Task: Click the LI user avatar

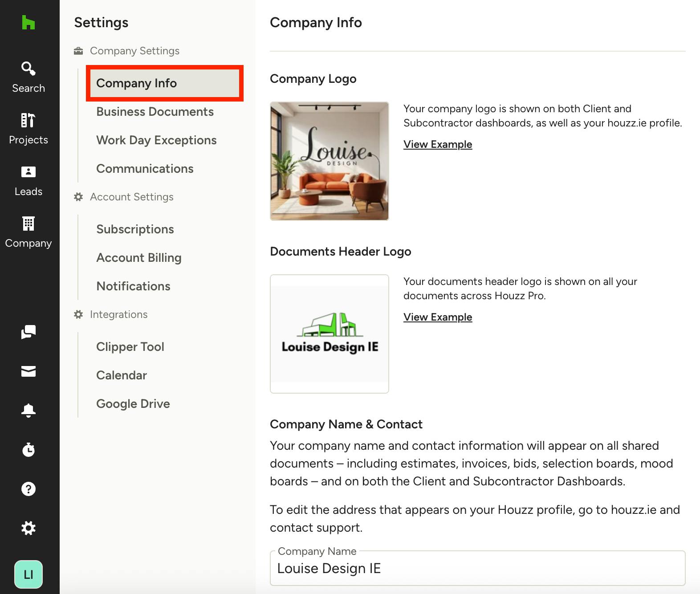Action: coord(28,574)
